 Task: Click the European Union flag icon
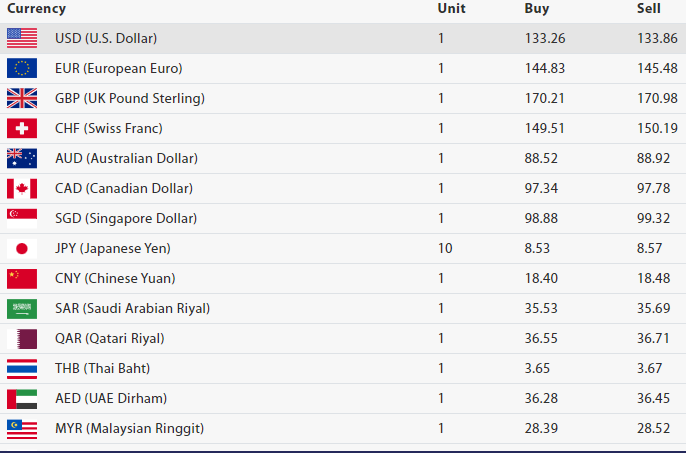coord(22,68)
